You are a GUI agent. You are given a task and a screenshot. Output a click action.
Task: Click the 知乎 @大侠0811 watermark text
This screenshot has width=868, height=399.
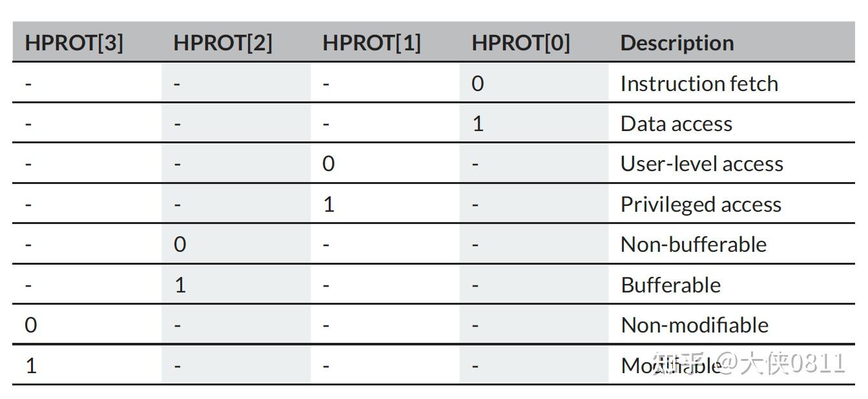pos(748,363)
